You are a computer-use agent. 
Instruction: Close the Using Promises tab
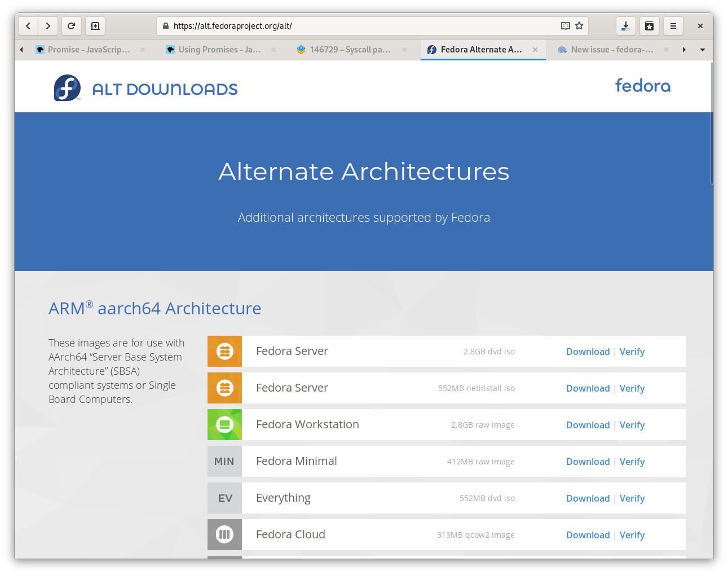coord(273,50)
